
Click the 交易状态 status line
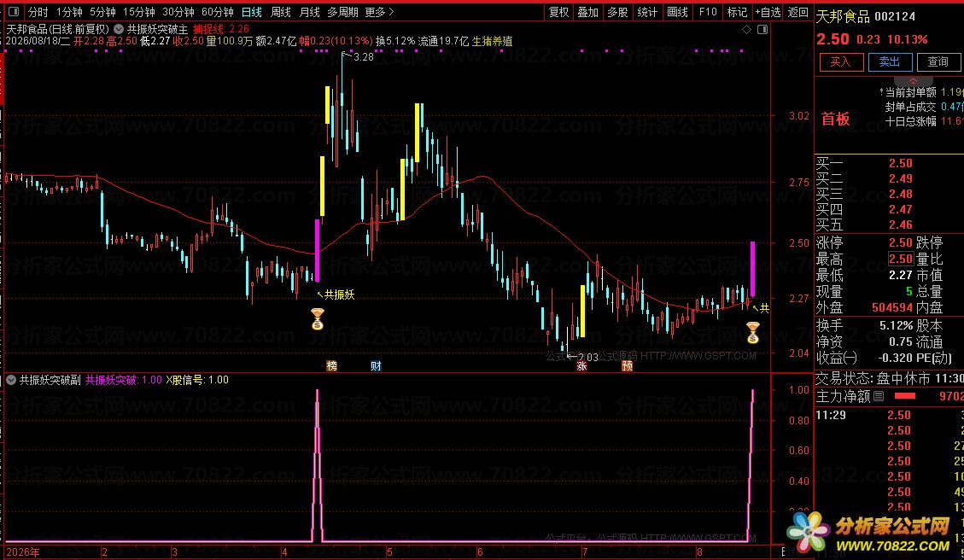(889, 378)
